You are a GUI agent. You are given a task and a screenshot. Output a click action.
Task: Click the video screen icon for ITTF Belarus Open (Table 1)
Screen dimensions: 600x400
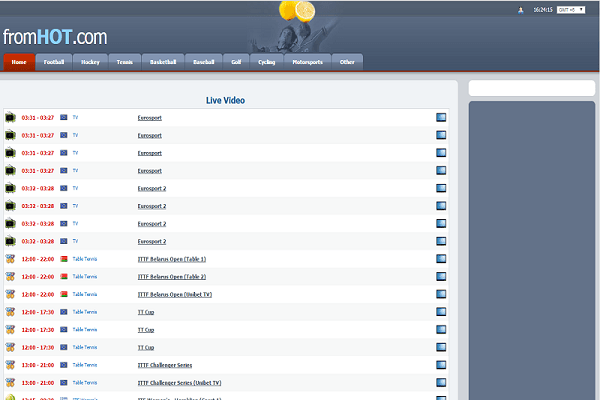[x=441, y=259]
